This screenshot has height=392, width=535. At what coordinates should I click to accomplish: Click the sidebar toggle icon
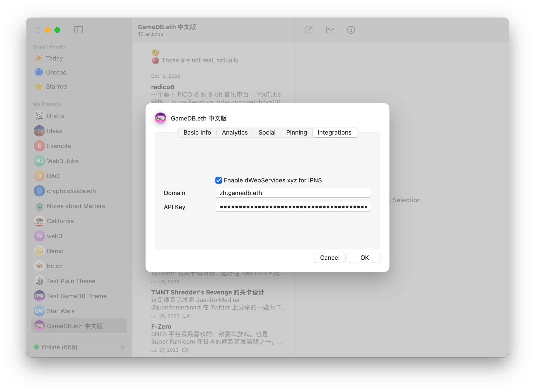(79, 30)
